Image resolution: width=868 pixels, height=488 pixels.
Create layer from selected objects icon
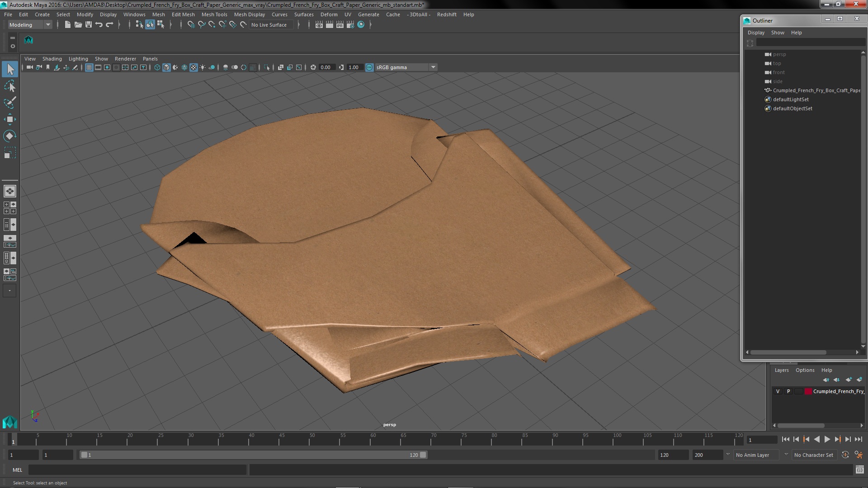click(859, 380)
